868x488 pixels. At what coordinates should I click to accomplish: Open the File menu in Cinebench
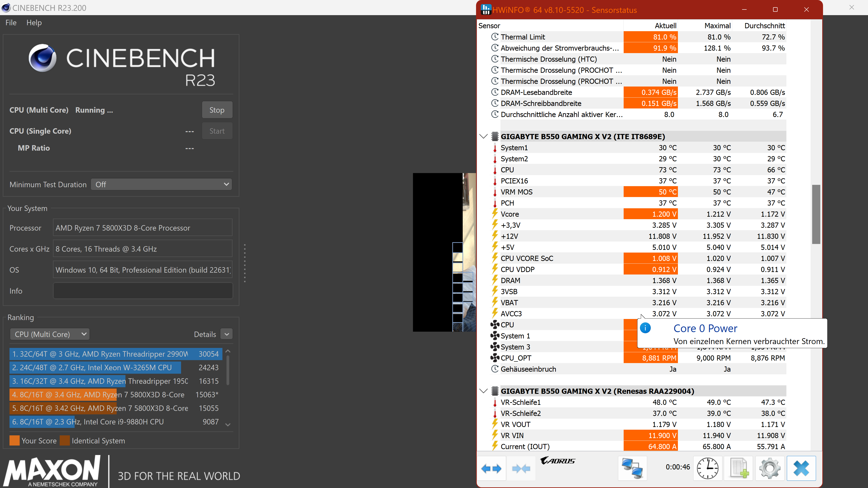(11, 23)
